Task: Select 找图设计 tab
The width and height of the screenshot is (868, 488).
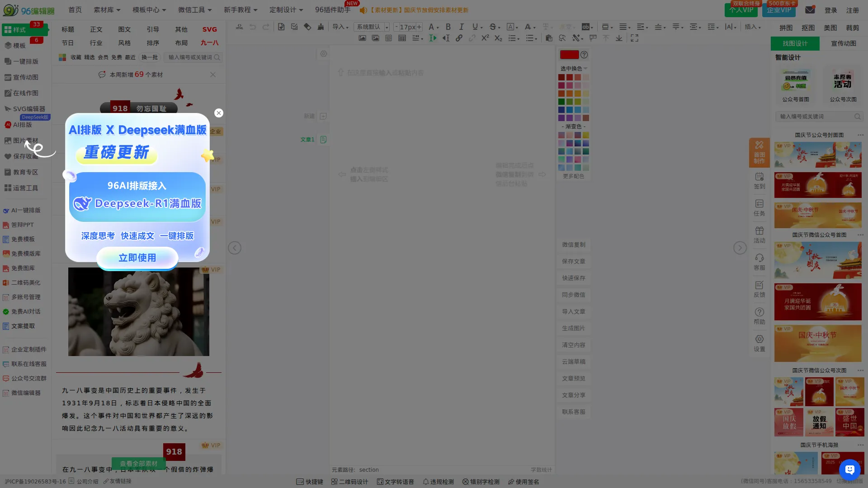Action: pyautogui.click(x=795, y=43)
